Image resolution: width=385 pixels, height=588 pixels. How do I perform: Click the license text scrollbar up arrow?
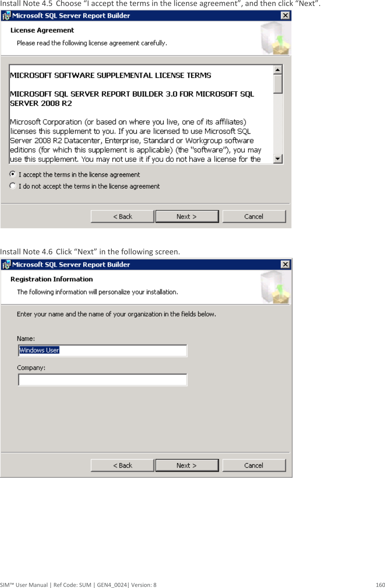coord(278,70)
